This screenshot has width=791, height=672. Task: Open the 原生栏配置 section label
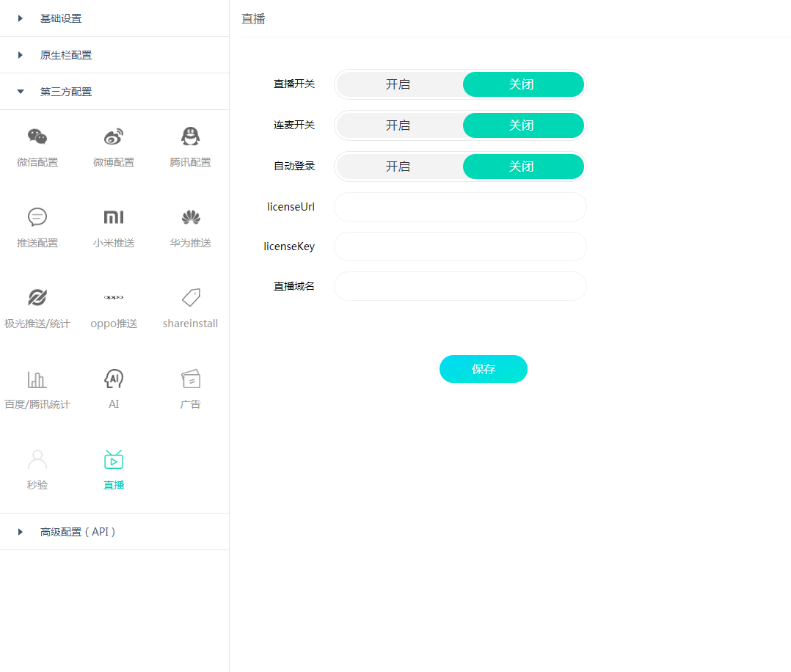[x=66, y=55]
